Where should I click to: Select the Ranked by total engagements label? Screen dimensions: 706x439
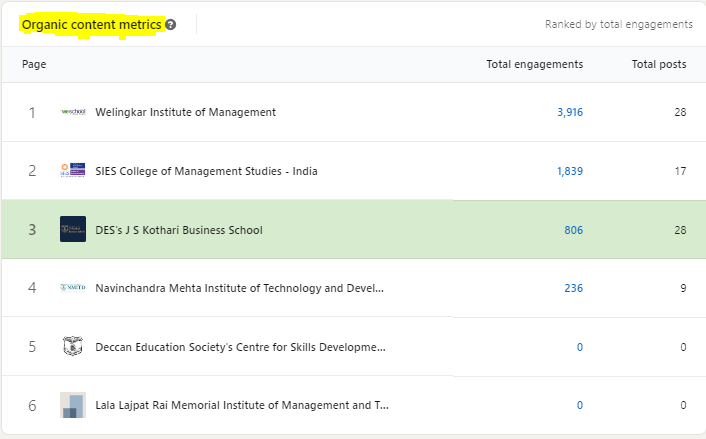[x=619, y=24]
